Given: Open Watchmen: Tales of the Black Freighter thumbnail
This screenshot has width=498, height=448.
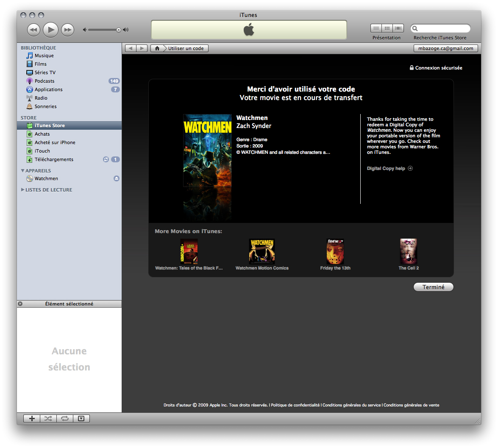Looking at the screenshot, I should (189, 251).
